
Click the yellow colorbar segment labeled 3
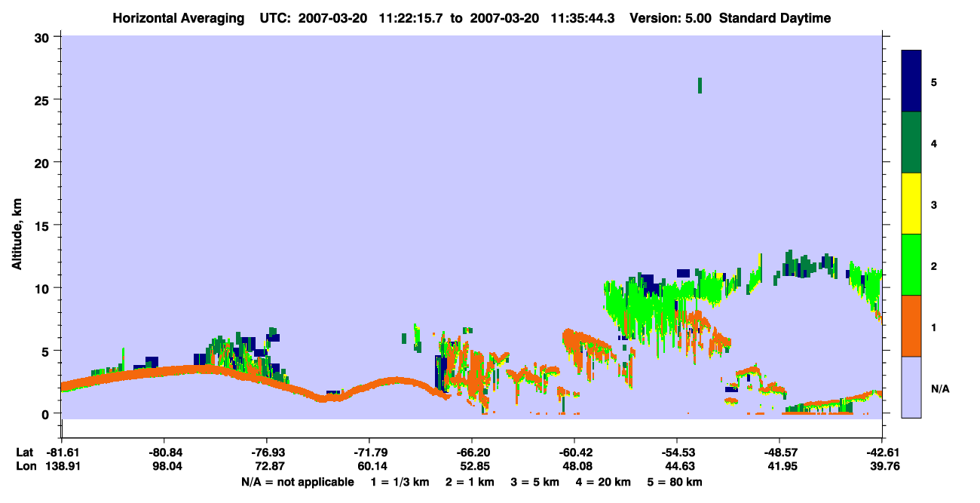click(x=911, y=204)
